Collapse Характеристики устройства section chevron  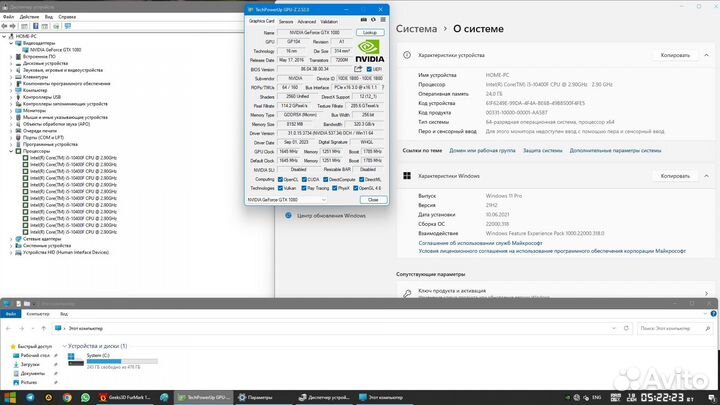(706, 55)
